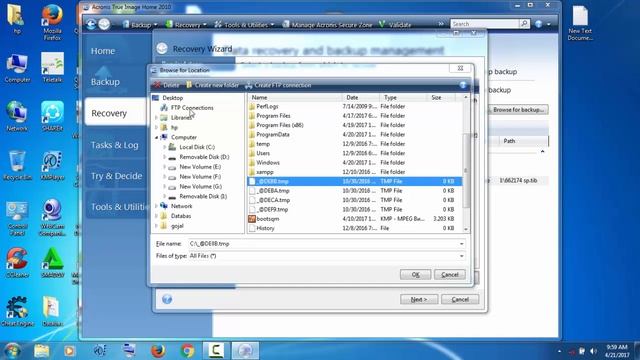Expand Removable Disk (D:) tree node
Image resolution: width=640 pixels, height=360 pixels.
pos(164,157)
